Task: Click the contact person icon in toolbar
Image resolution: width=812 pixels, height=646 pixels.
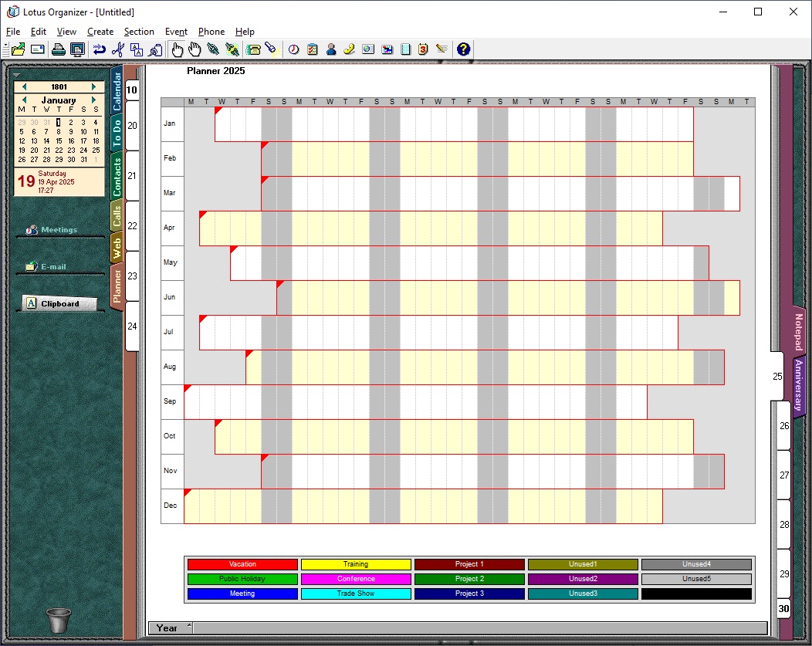Action: coord(331,49)
